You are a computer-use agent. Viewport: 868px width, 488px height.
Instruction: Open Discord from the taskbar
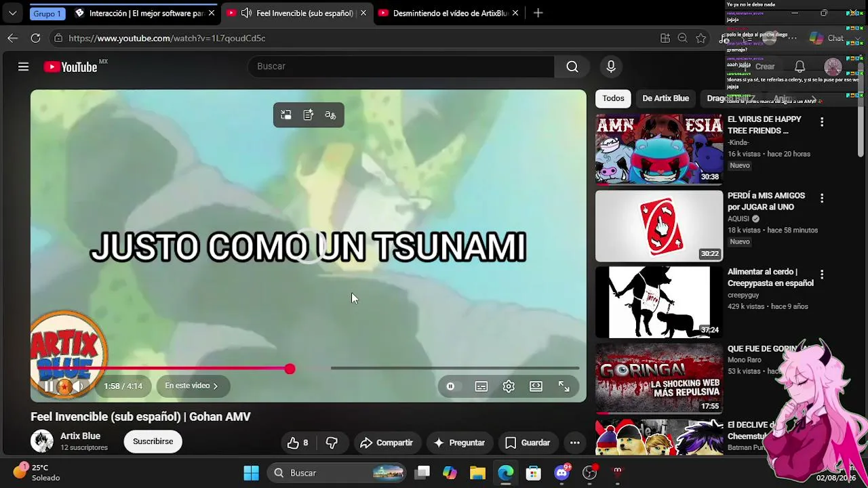point(562,473)
